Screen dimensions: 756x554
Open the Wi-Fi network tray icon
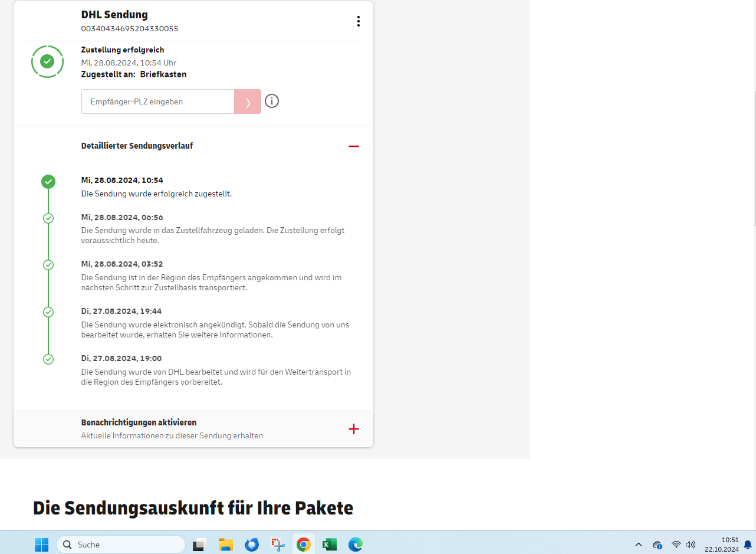[x=676, y=545]
